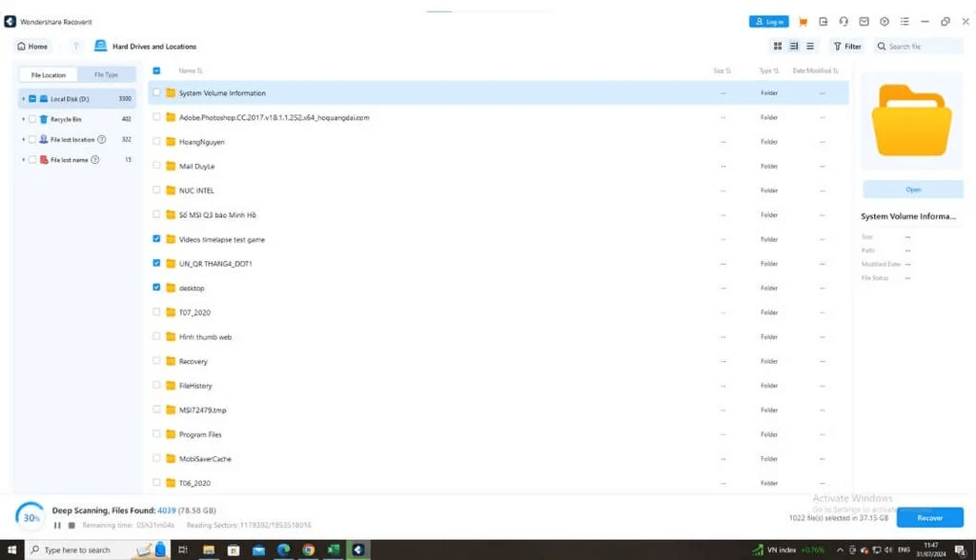Sort by the Size column
Screen dimensions: 976x560
pos(722,70)
